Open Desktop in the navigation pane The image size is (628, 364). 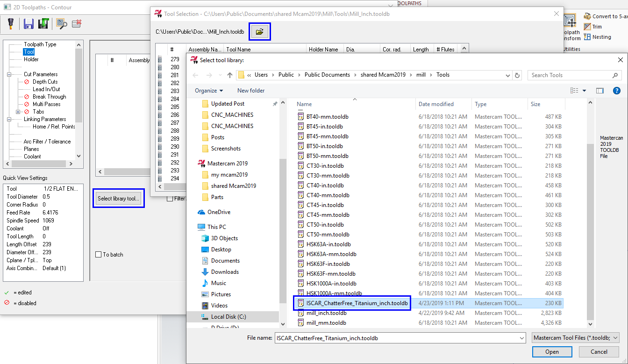[221, 250]
